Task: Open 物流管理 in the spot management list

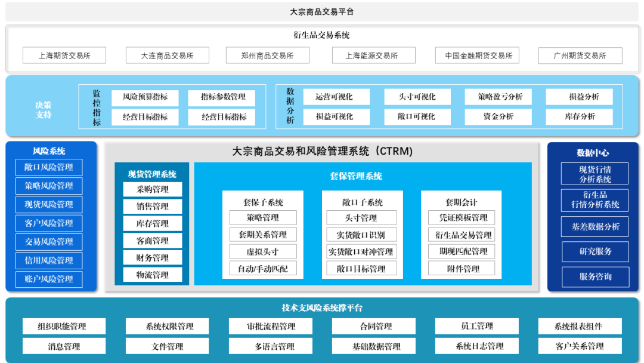Action: pos(151,274)
